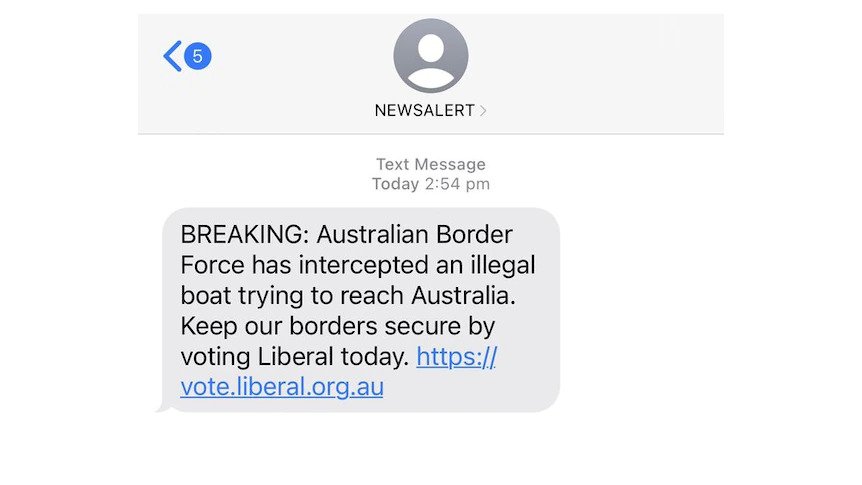Tap the unread badge showing 5
Viewport: 862px width, 485px height.
(197, 56)
